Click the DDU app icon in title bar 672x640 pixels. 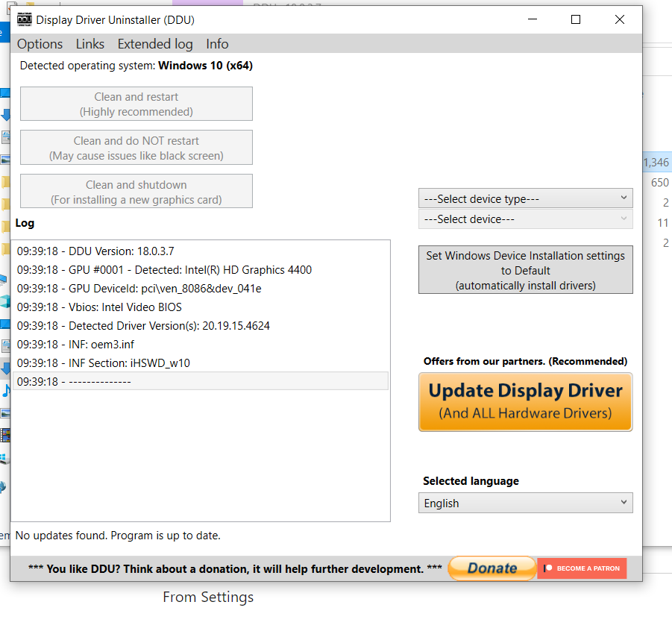click(x=25, y=19)
